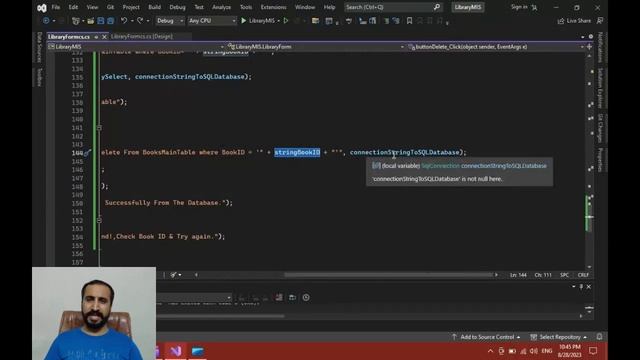Click the Comment Out selection icon
The width and height of the screenshot is (640, 360).
(x=386, y=20)
